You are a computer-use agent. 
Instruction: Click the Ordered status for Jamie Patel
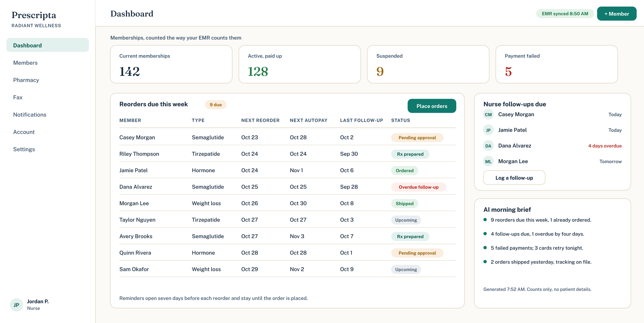(x=405, y=170)
